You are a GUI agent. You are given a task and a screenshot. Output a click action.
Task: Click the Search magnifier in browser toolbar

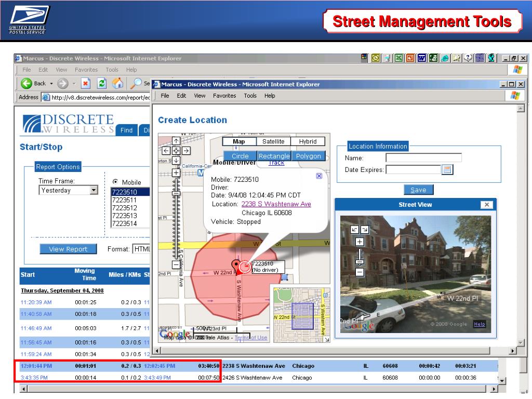136,83
